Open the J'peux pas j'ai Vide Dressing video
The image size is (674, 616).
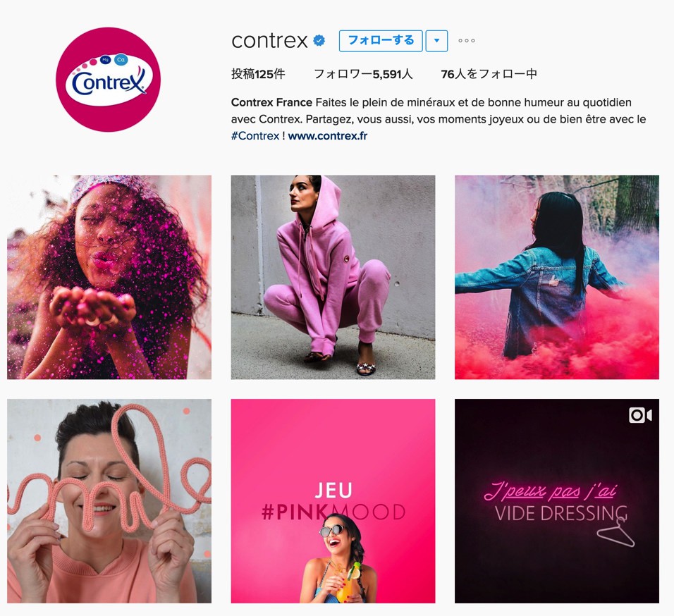(x=557, y=501)
